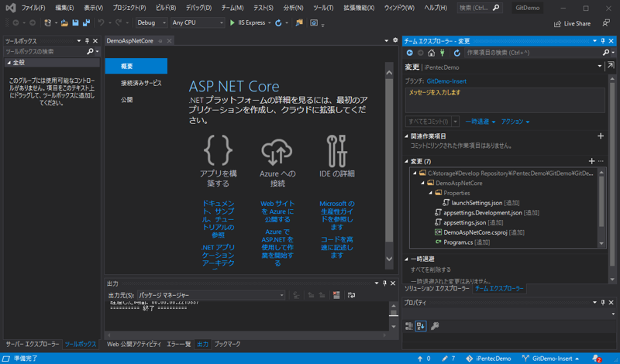The width and height of the screenshot is (620, 364).
Task: Open the document tab settings gear
Action: 395,40
